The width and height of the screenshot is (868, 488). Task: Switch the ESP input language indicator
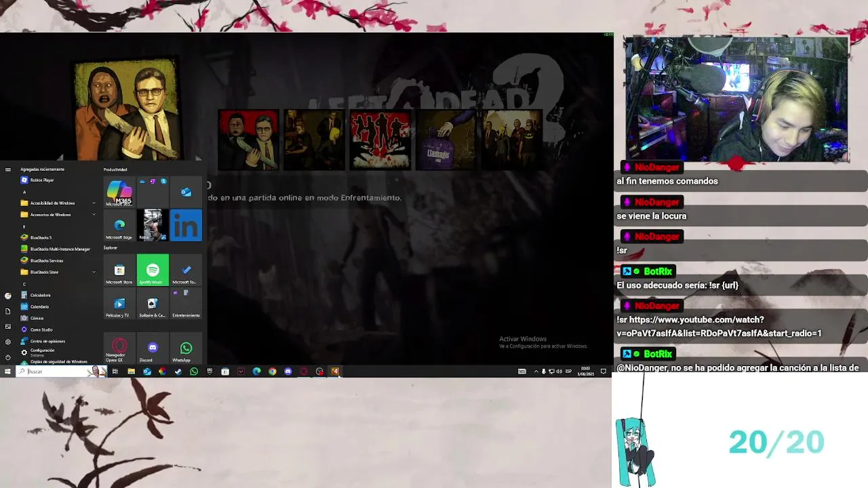pyautogui.click(x=568, y=371)
